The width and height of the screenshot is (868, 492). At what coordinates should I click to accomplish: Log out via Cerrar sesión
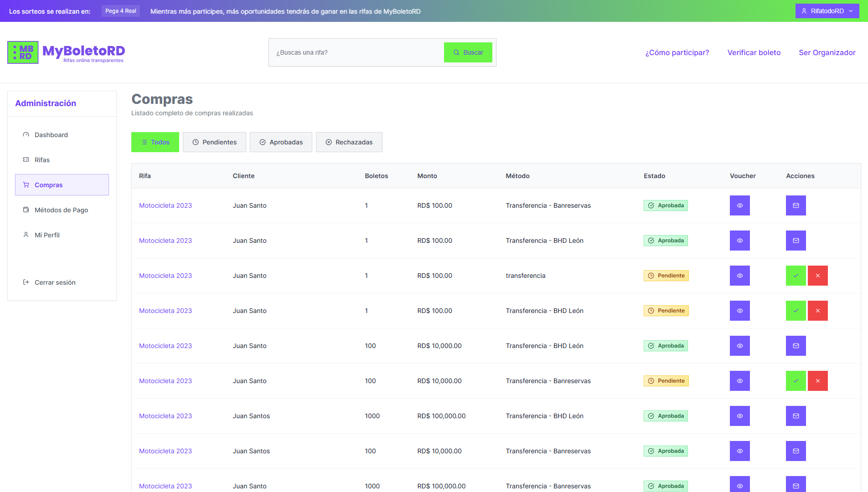pos(55,282)
